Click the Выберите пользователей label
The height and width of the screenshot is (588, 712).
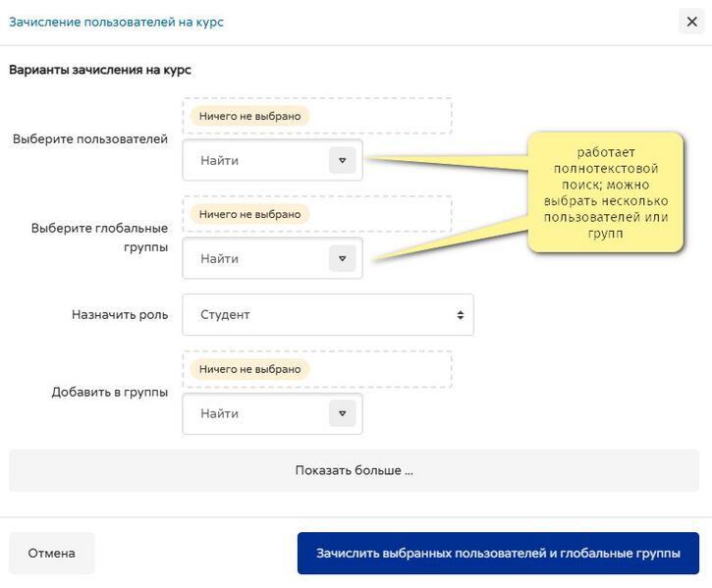[x=90, y=139]
